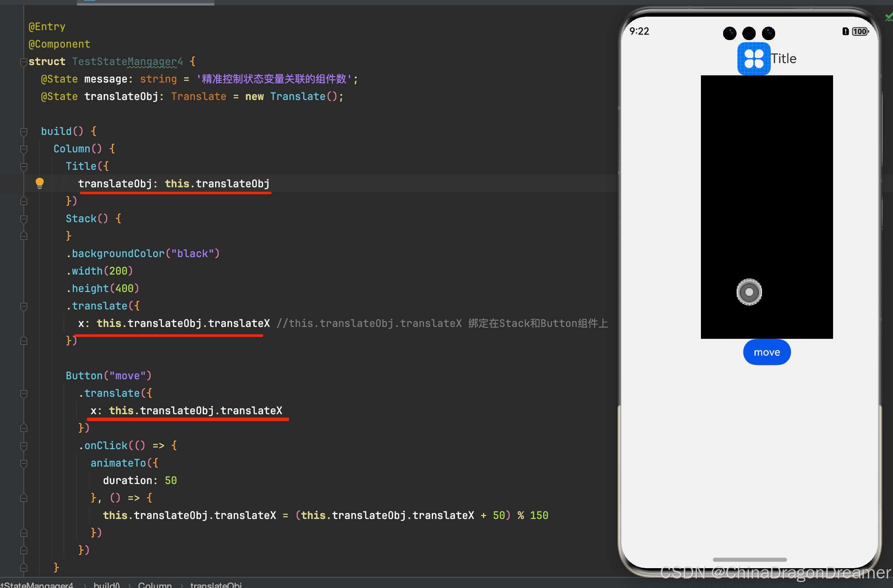This screenshot has height=588, width=893.
Task: Click the home indicator bar on the phone
Action: (x=749, y=559)
